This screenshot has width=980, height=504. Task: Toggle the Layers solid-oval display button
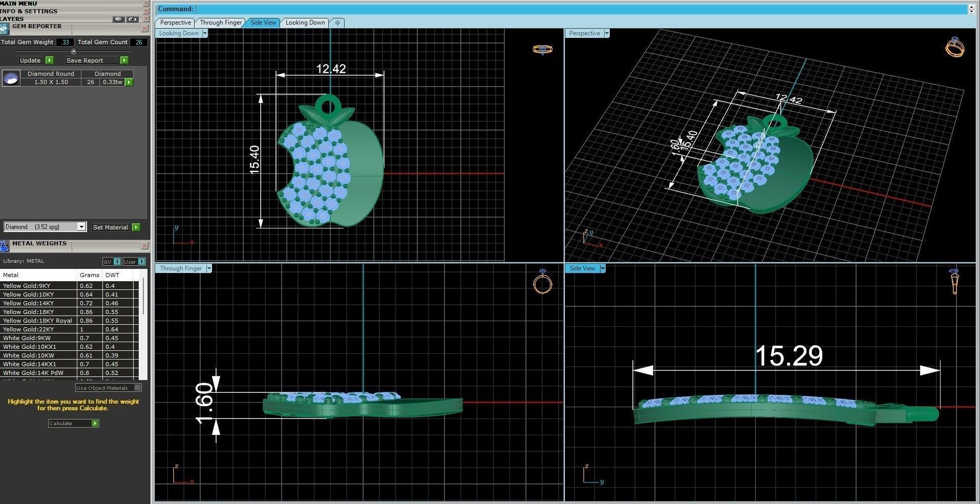point(119,19)
